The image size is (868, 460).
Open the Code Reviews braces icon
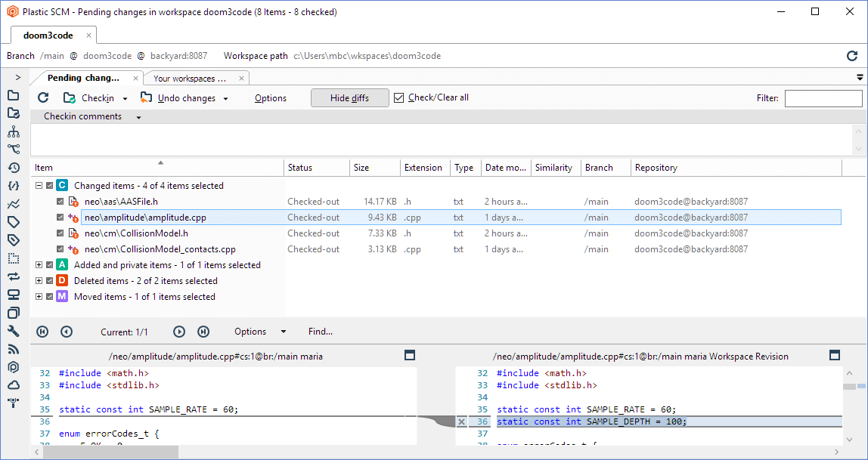click(x=14, y=186)
